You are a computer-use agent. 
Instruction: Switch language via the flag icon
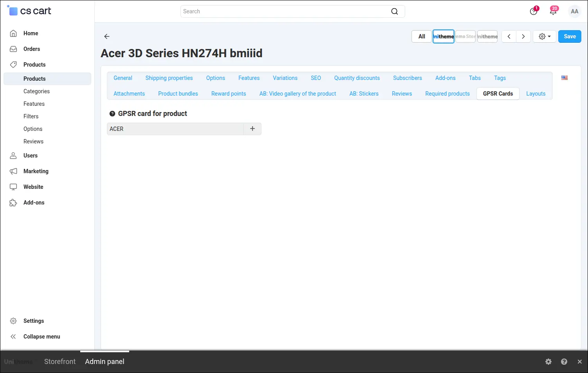(565, 78)
